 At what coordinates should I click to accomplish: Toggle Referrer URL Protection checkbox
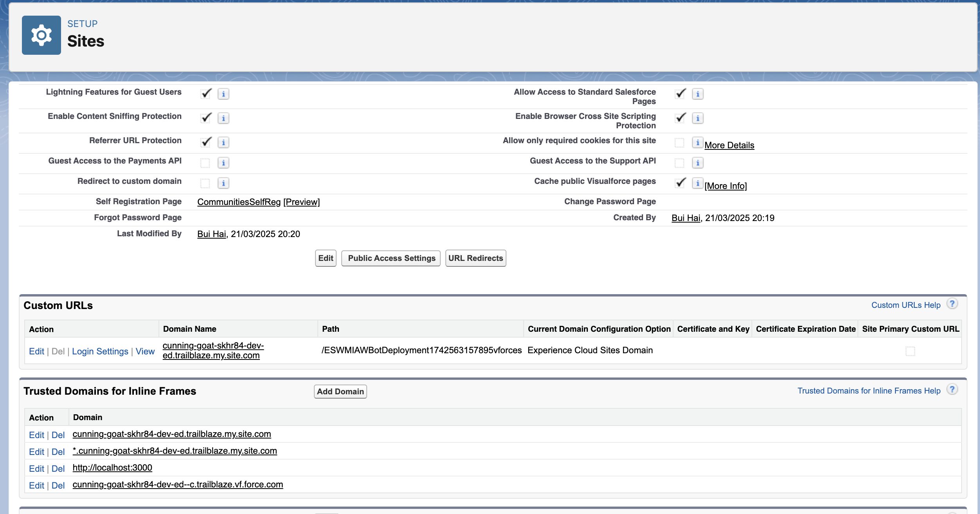(x=206, y=142)
